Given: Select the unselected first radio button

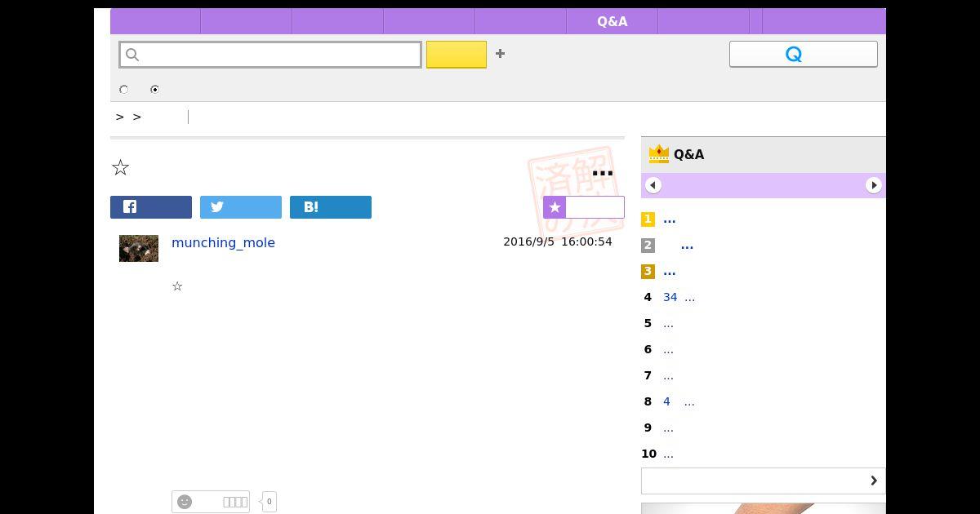Looking at the screenshot, I should pos(124,89).
